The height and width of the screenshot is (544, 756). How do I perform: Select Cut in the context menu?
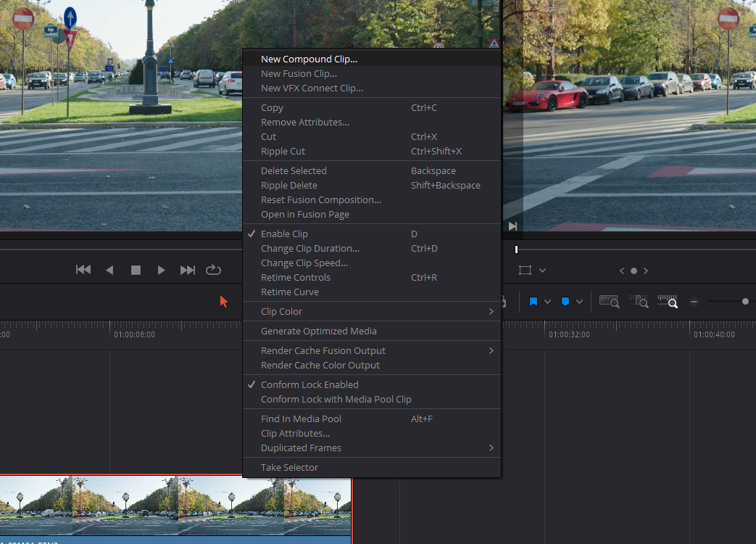[372, 136]
